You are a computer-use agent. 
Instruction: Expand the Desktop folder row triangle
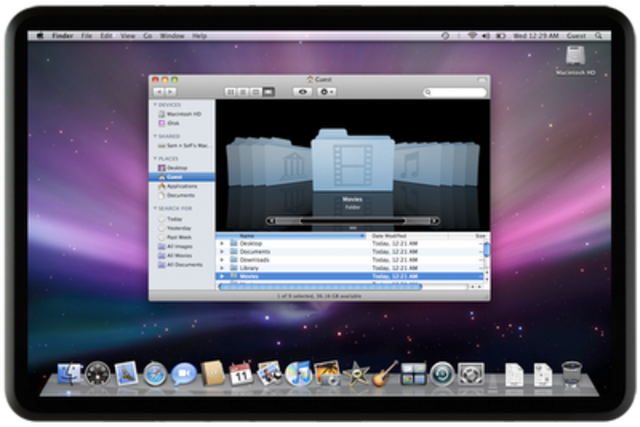(x=222, y=243)
